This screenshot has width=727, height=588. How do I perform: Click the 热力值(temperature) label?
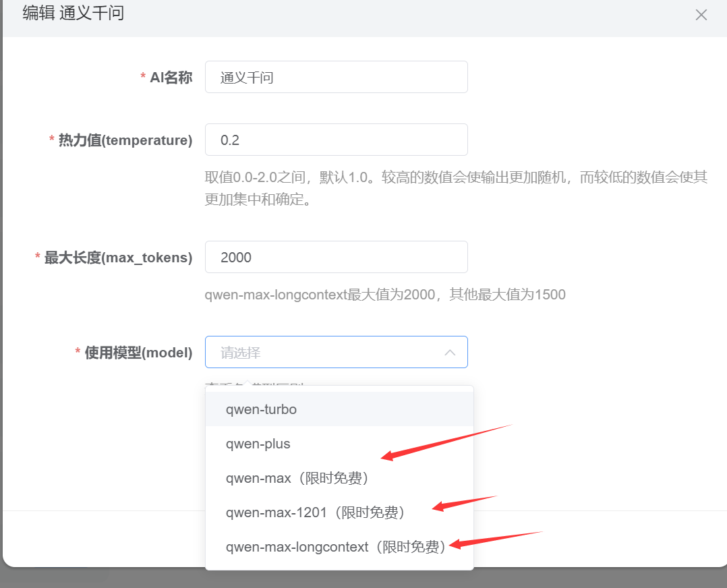click(x=125, y=140)
